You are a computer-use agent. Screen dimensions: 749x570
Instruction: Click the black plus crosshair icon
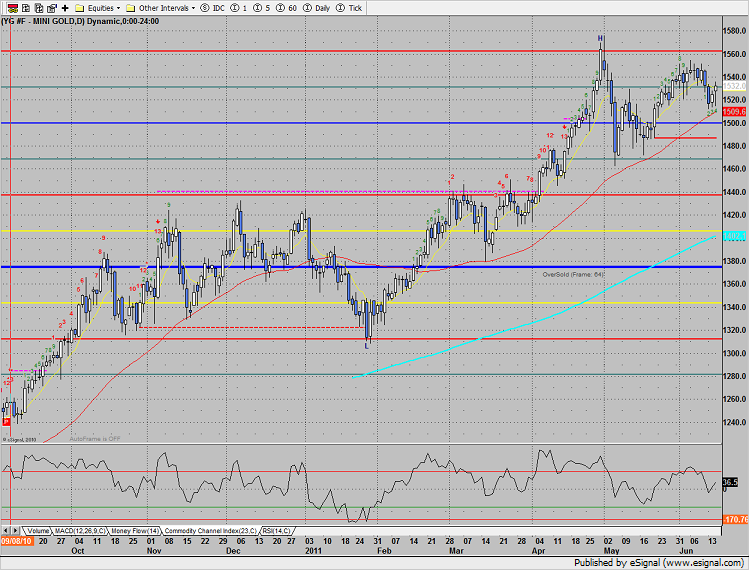point(65,8)
